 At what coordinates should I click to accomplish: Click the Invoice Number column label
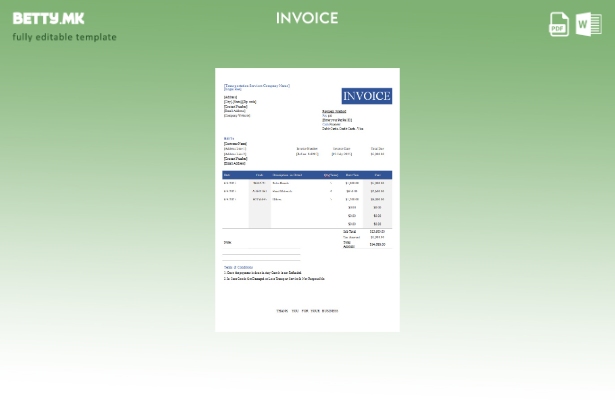tap(307, 149)
